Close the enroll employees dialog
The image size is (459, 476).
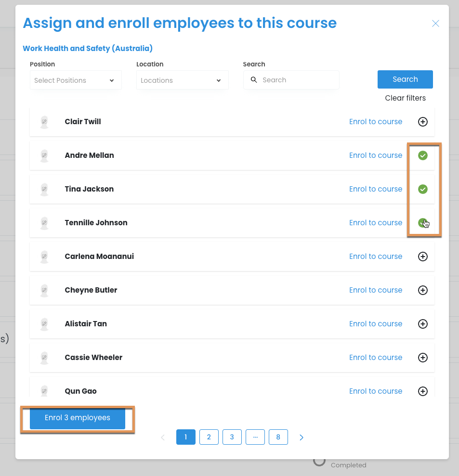(435, 24)
